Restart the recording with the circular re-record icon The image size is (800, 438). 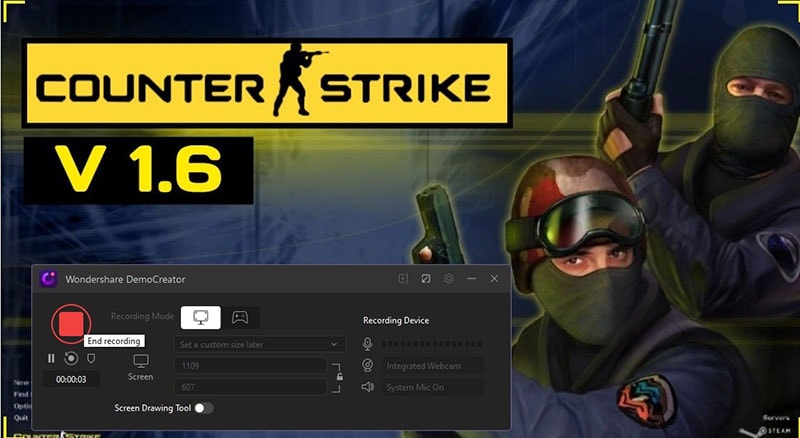tap(71, 358)
